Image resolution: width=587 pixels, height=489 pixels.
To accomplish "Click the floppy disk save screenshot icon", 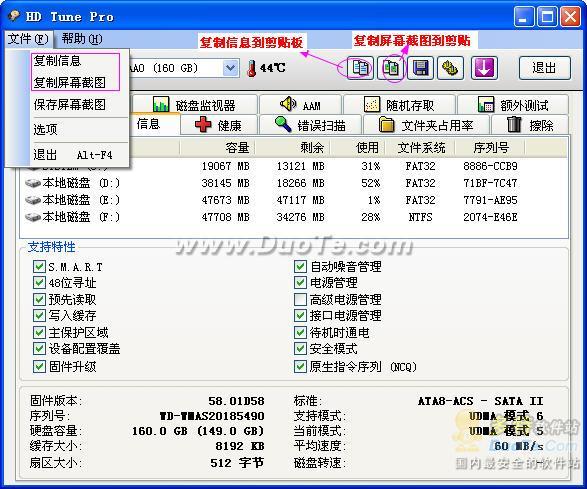I will pyautogui.click(x=420, y=68).
